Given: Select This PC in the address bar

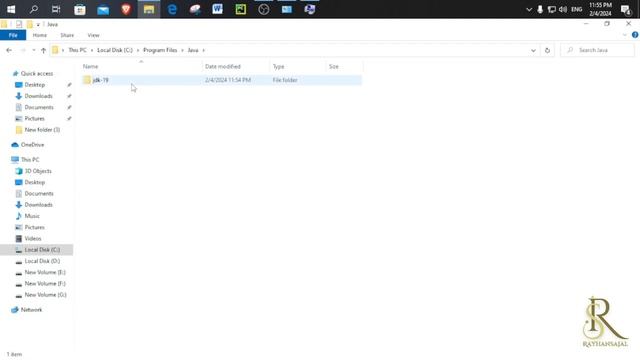Looking at the screenshot, I should pos(77,50).
